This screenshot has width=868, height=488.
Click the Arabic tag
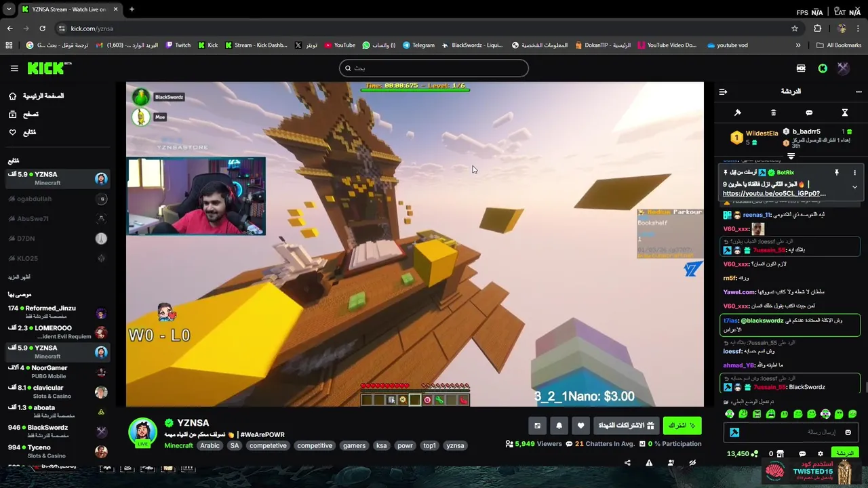tap(210, 445)
